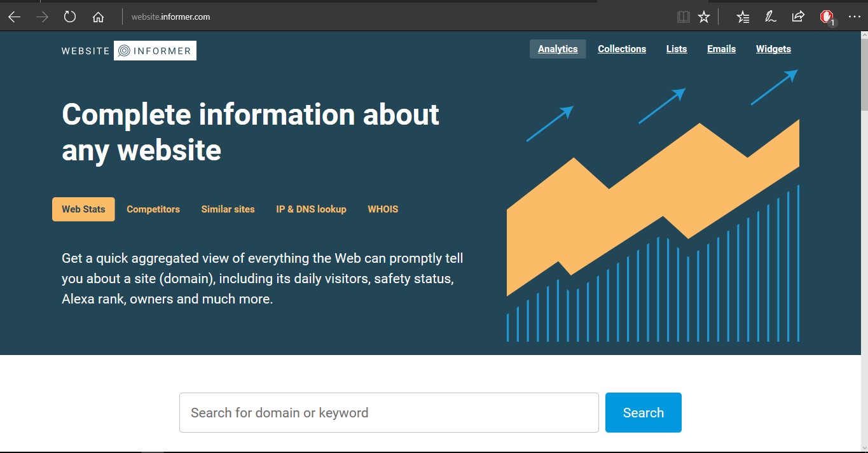Share this page using the share icon

coord(798,17)
